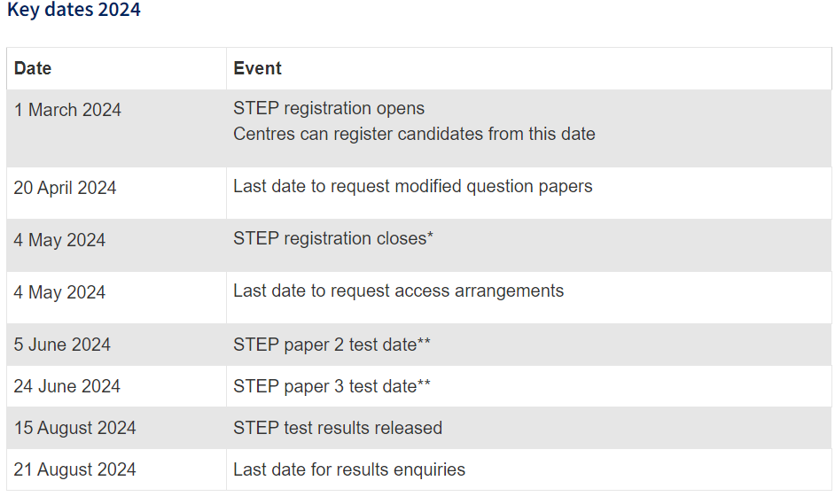Image resolution: width=835 pixels, height=504 pixels.
Task: Select the "24 June 2024" date
Action: (66, 386)
